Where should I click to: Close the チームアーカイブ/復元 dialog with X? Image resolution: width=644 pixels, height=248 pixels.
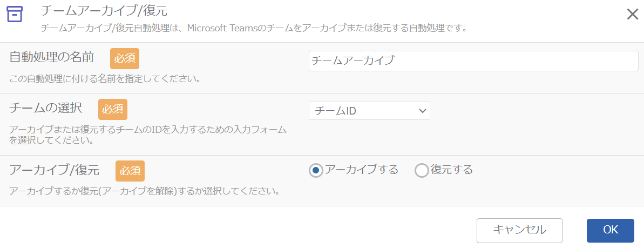pyautogui.click(x=632, y=15)
